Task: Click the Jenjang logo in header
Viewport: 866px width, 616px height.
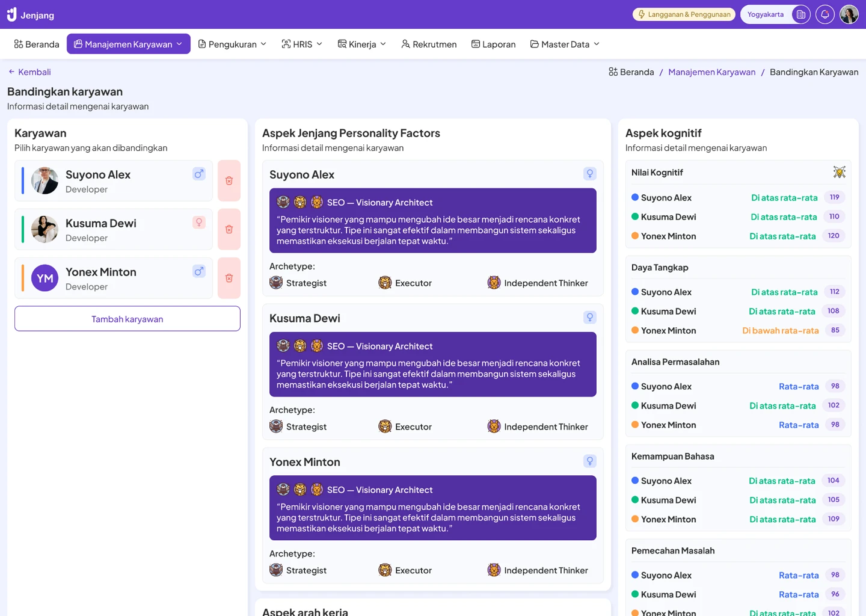Action: point(31,14)
